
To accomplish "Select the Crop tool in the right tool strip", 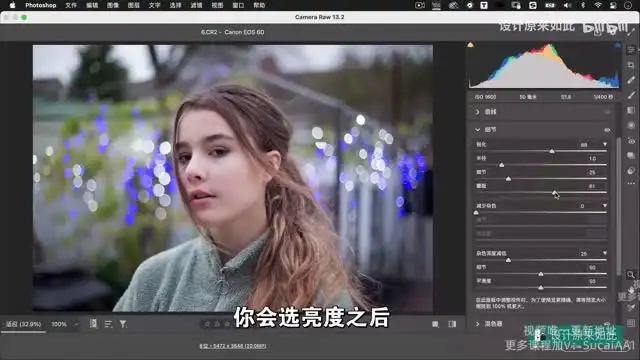I will [x=631, y=65].
